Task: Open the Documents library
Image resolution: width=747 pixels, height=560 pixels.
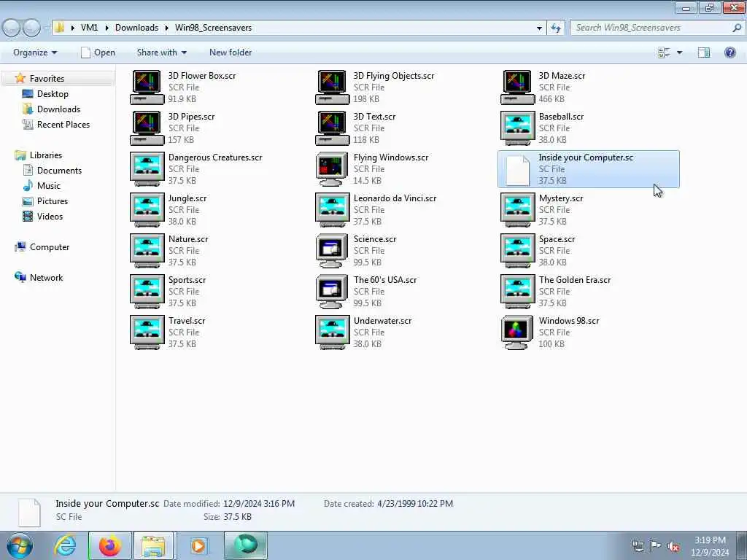Action: [59, 171]
